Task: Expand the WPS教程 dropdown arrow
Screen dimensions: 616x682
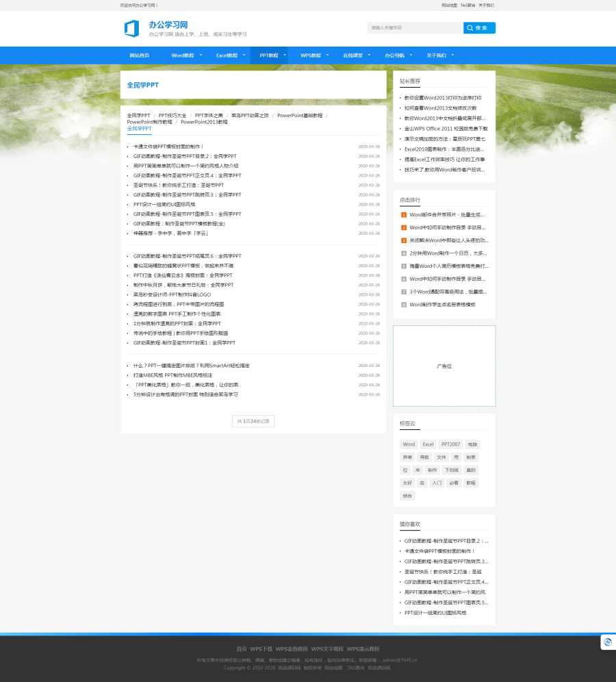Action: [x=327, y=55]
